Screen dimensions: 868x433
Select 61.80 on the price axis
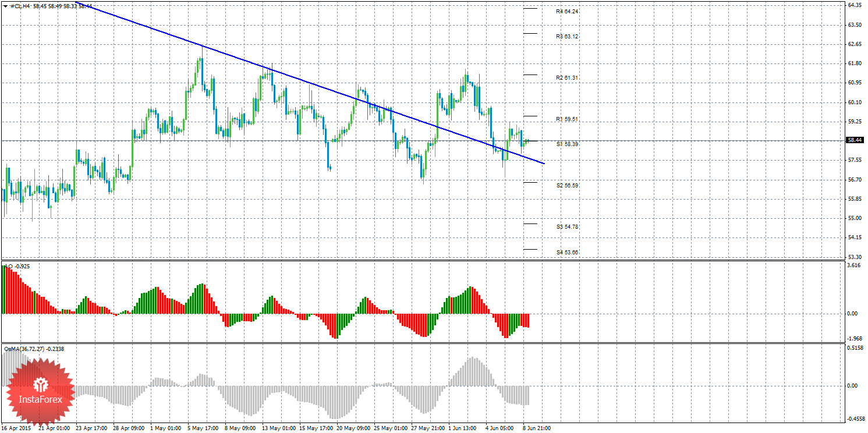click(855, 63)
